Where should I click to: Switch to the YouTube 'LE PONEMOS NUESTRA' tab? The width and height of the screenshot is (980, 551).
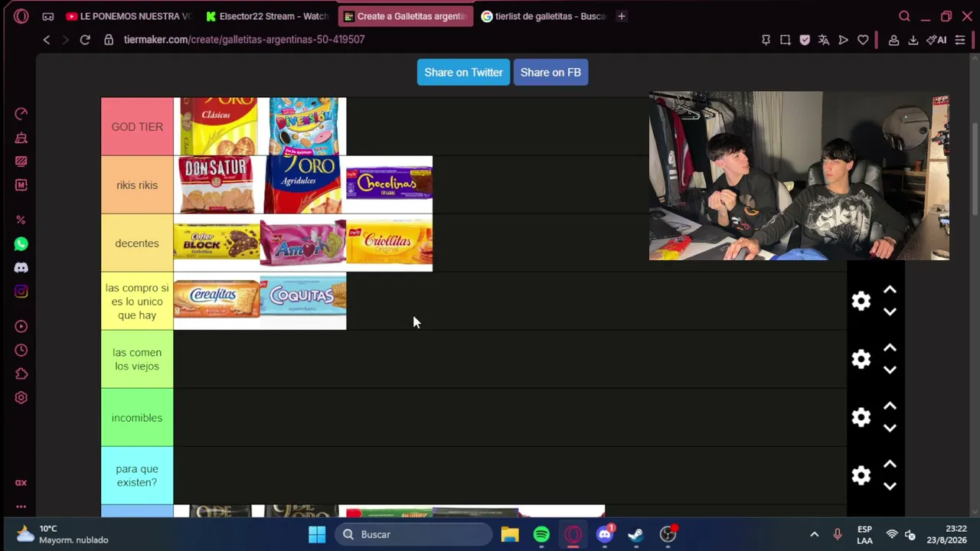click(128, 16)
